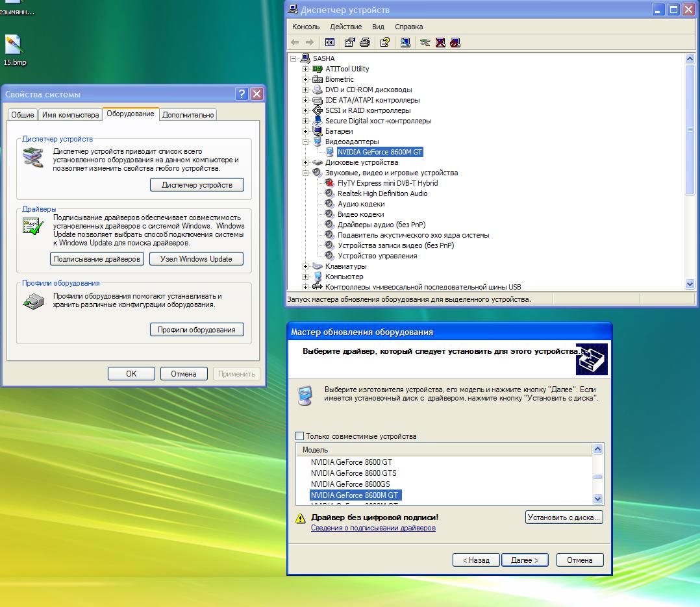Click the FlyTV Express device icon with red X
Viewport: 700px width, 607px height.
tap(329, 183)
